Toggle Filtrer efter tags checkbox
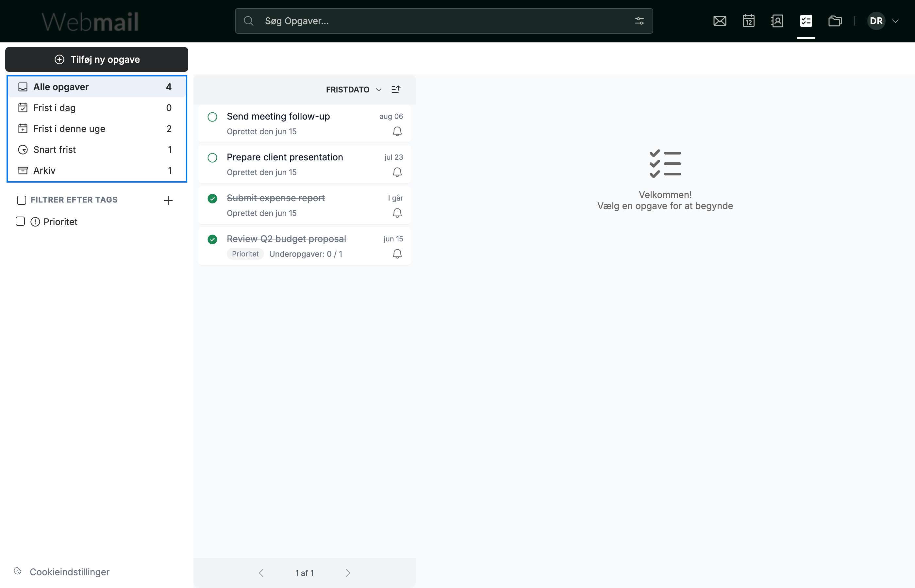 (x=21, y=200)
